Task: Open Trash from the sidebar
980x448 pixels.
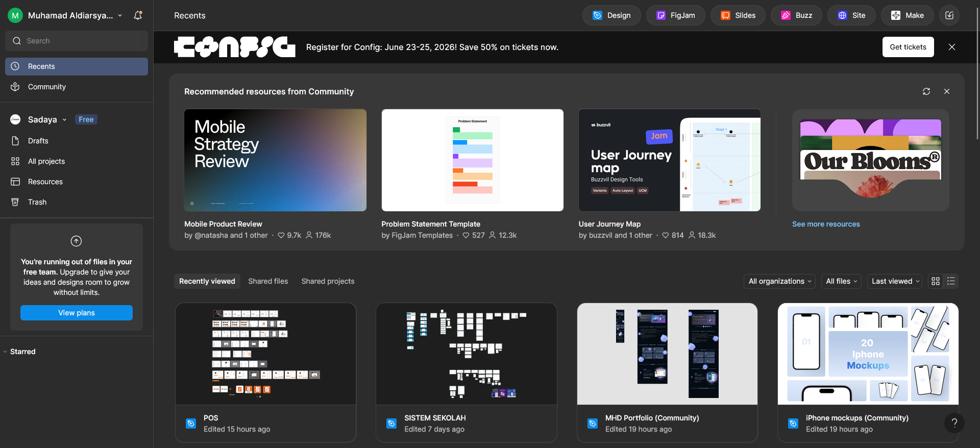Action: coord(37,202)
